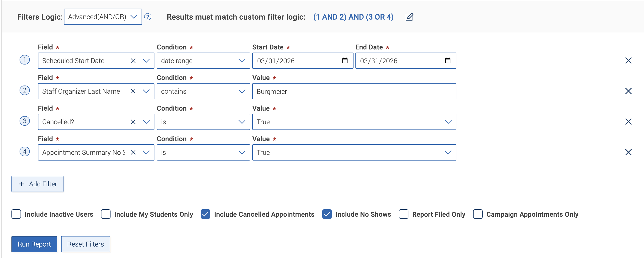The width and height of the screenshot is (644, 258).
Task: Click the circled number 2 filter badge
Action: pyautogui.click(x=25, y=90)
